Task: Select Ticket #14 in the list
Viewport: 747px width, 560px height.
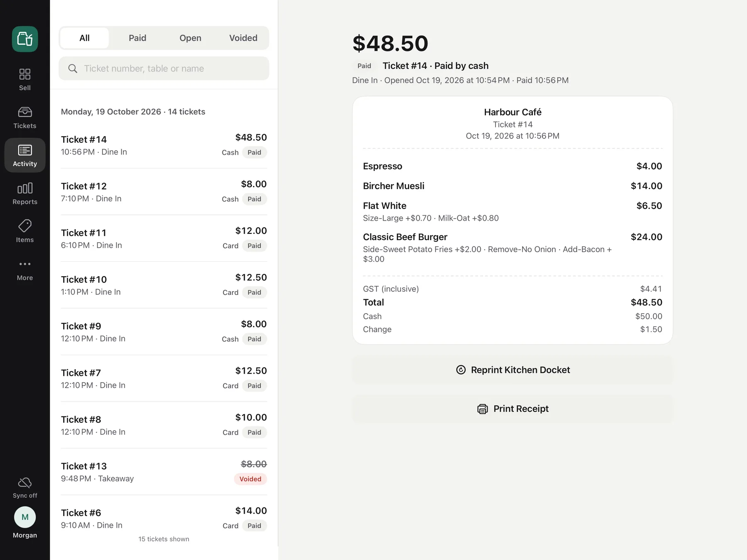Action: pyautogui.click(x=164, y=145)
